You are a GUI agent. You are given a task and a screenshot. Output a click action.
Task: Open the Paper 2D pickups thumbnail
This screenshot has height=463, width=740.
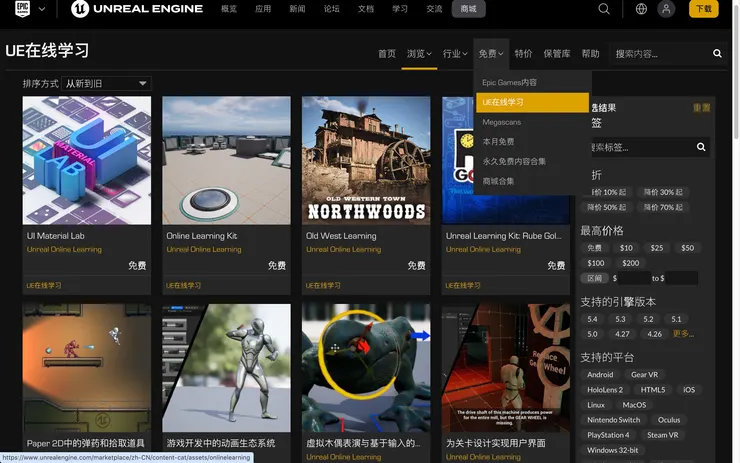click(87, 368)
